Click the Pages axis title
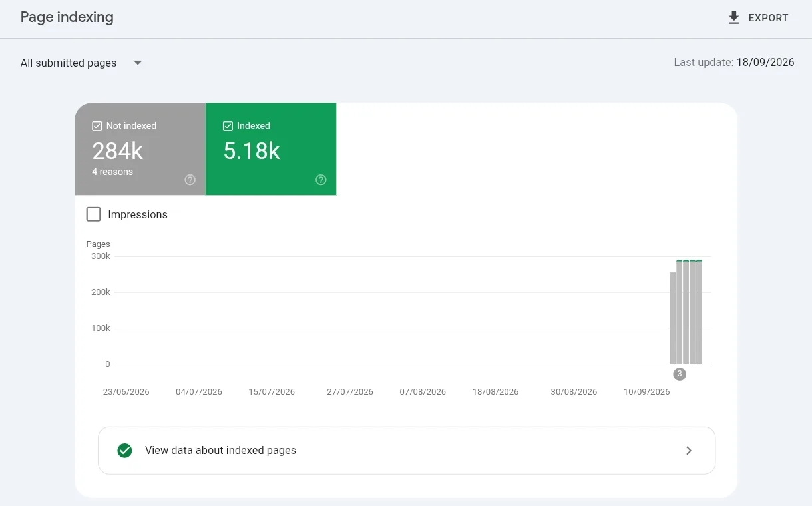812x506 pixels. click(99, 244)
